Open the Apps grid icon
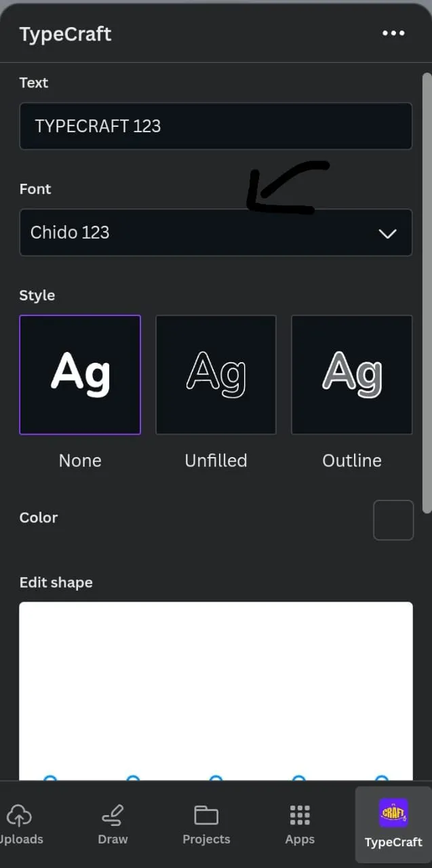The image size is (432, 868). (x=300, y=814)
